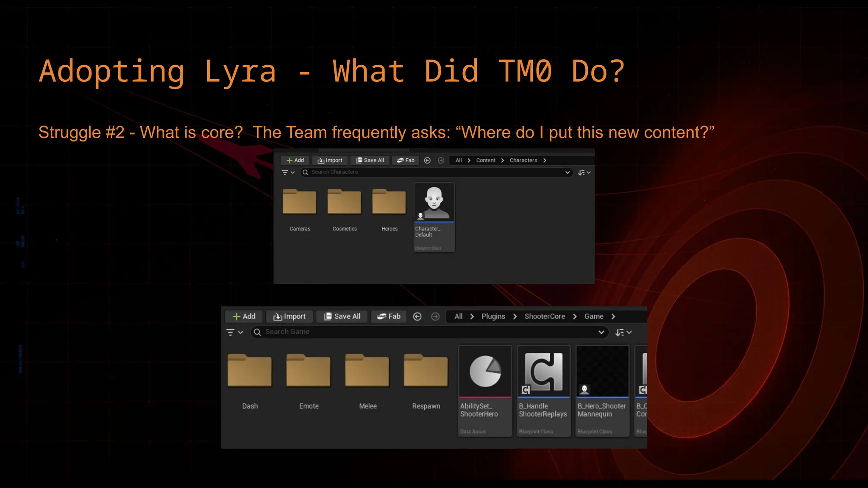868x488 pixels.
Task: Click Add button in Characters content browser
Action: tap(295, 161)
